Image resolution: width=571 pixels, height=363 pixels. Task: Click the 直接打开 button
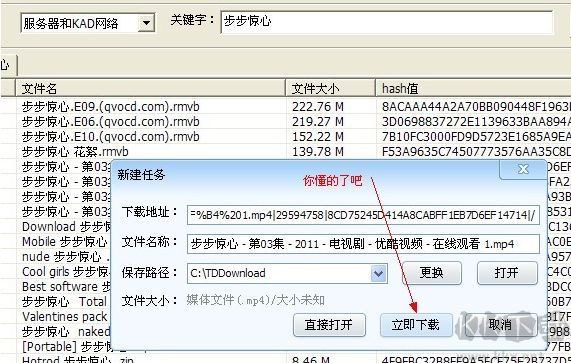coord(329,325)
